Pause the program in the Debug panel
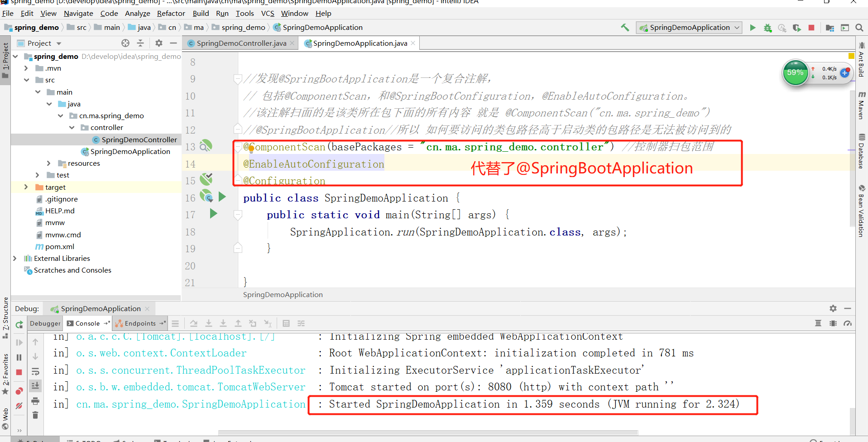Image resolution: width=868 pixels, height=442 pixels. [x=19, y=357]
